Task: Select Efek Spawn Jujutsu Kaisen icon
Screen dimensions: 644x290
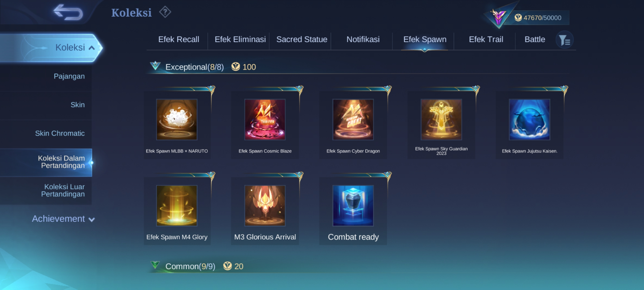Action: point(530,119)
